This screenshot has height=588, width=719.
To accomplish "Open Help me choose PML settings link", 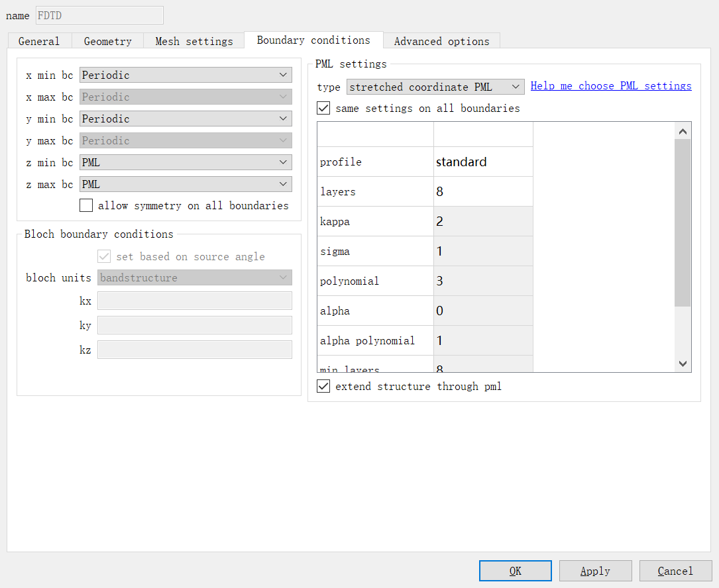I will click(610, 86).
